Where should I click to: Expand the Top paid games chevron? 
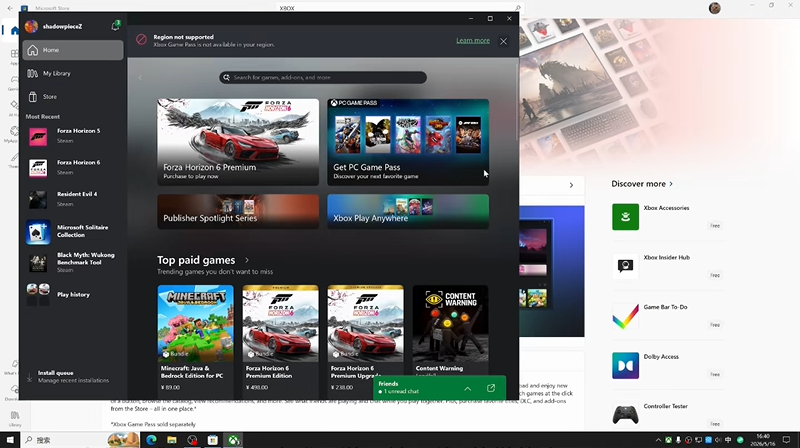pos(247,260)
